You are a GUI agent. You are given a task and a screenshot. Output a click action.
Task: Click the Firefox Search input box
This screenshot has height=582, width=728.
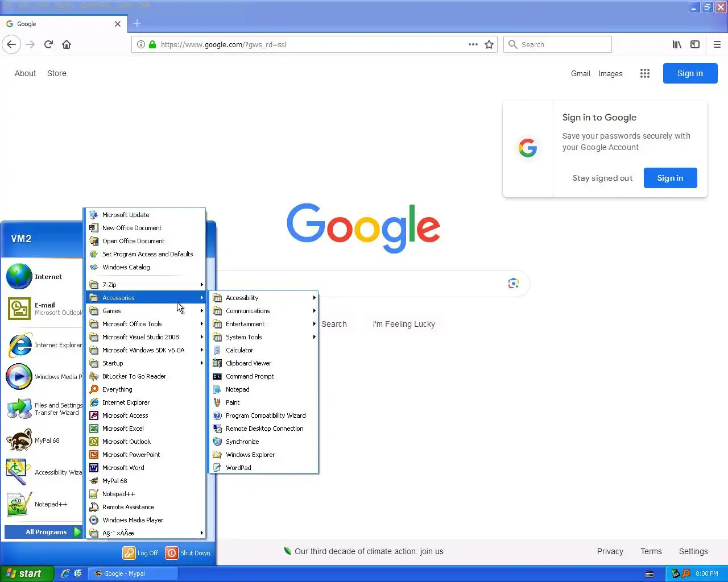(x=557, y=44)
